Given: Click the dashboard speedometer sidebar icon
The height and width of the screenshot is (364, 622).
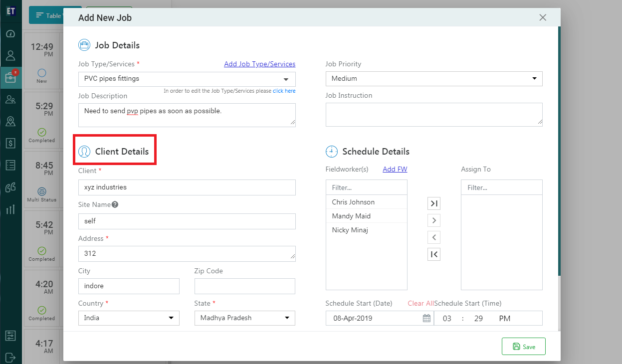Looking at the screenshot, I should 10,34.
